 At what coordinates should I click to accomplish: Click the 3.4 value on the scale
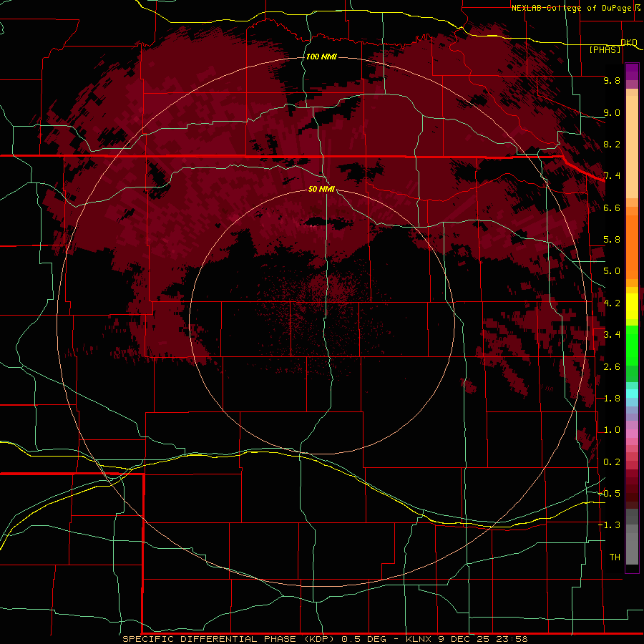[x=612, y=335]
